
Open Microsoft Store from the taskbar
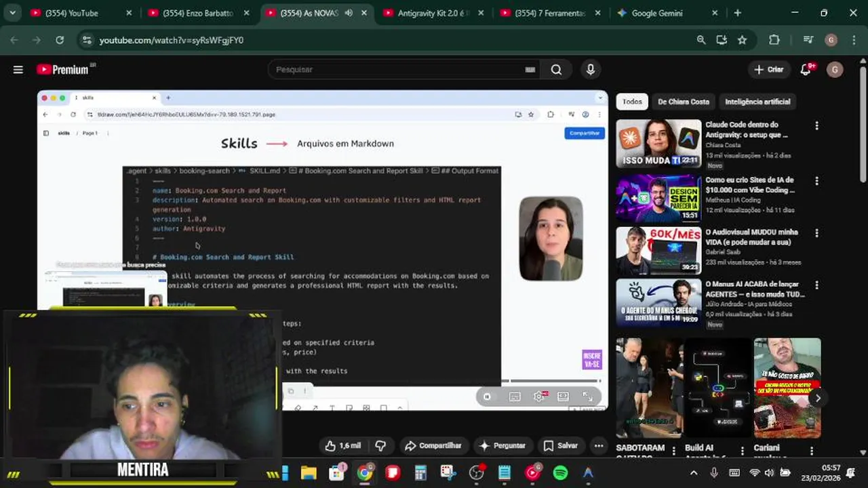click(x=337, y=473)
